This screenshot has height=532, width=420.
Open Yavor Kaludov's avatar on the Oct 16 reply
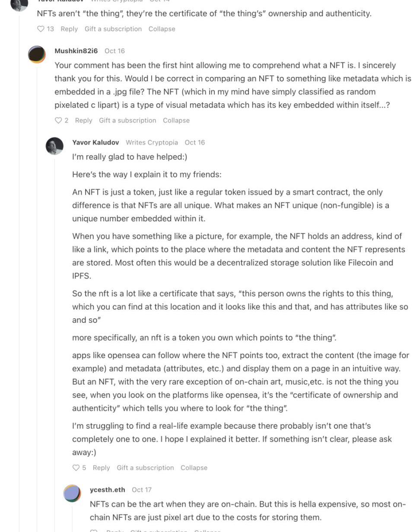click(54, 146)
